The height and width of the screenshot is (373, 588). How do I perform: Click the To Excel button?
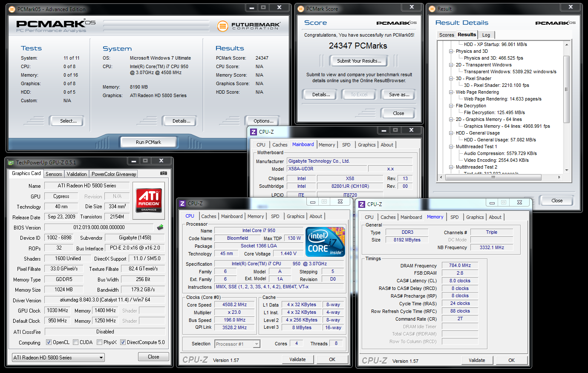(x=359, y=95)
